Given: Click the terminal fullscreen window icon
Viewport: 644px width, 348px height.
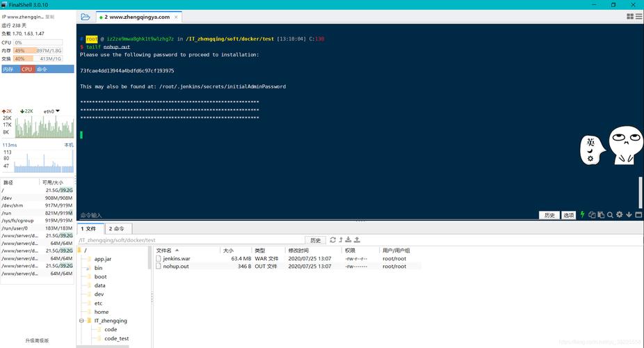Looking at the screenshot, I should click(x=638, y=214).
